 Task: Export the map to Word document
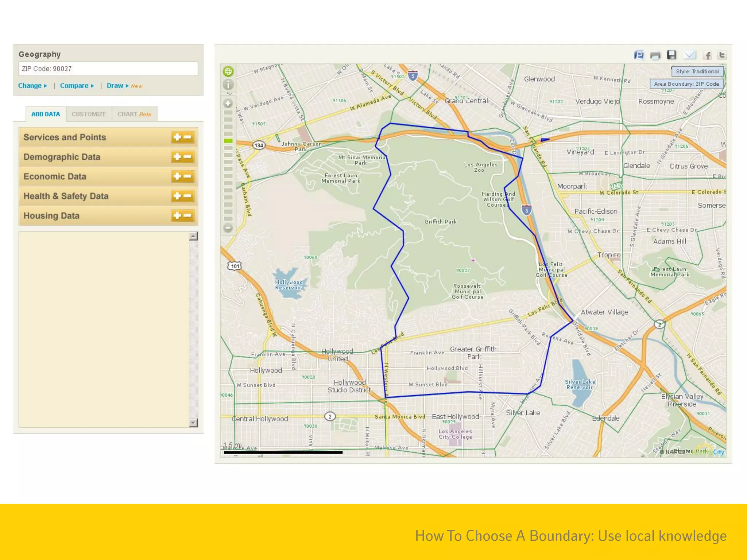click(639, 55)
